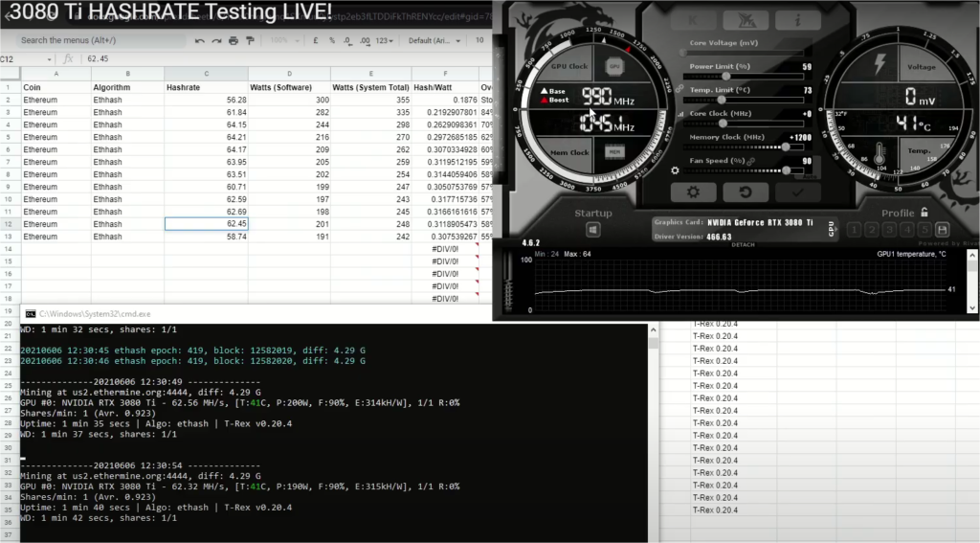Click the MEM chip icon in gauge

614,151
